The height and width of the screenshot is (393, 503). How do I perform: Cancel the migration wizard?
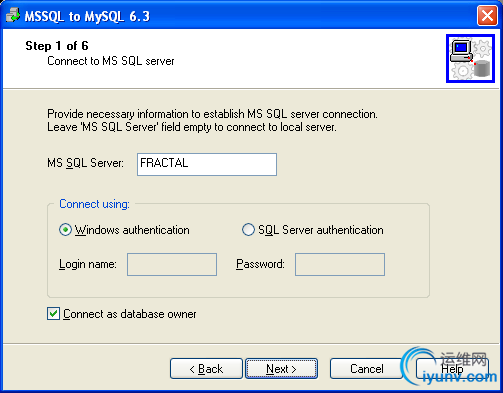367,369
